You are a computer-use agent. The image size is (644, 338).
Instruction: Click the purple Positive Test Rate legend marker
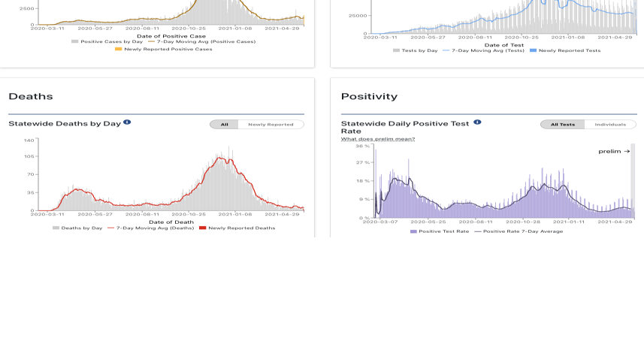414,231
